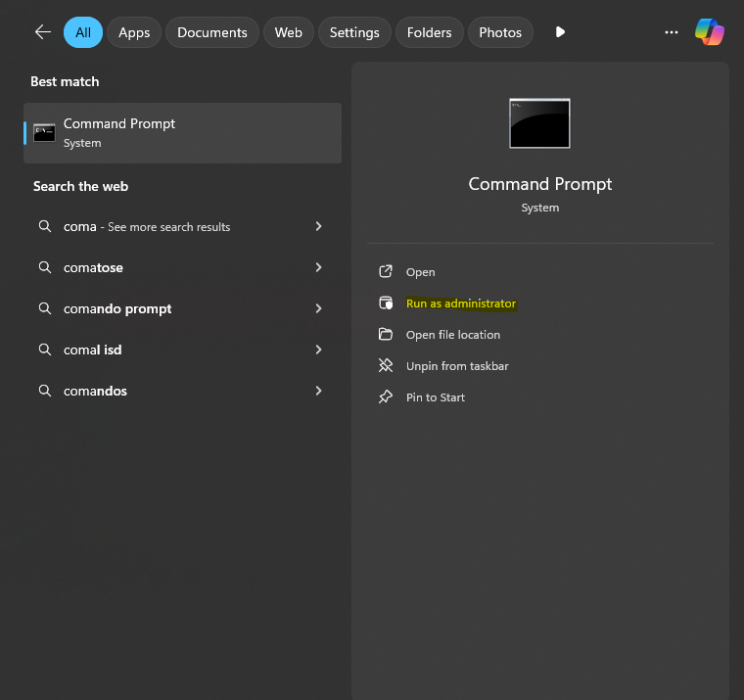This screenshot has height=700, width=744.
Task: Choose Open file location
Action: click(453, 335)
